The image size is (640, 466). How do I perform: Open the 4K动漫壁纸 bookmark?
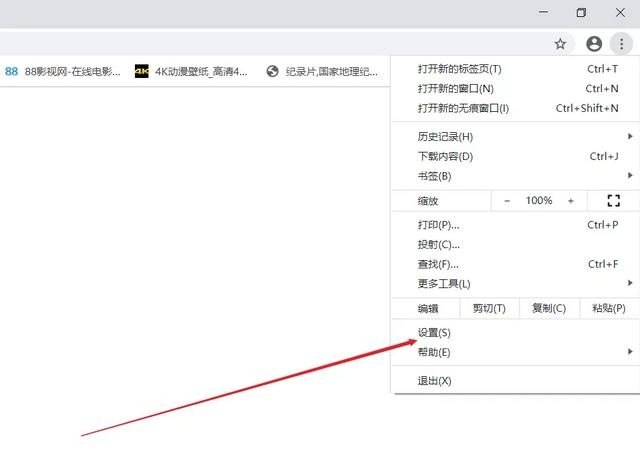tap(191, 71)
